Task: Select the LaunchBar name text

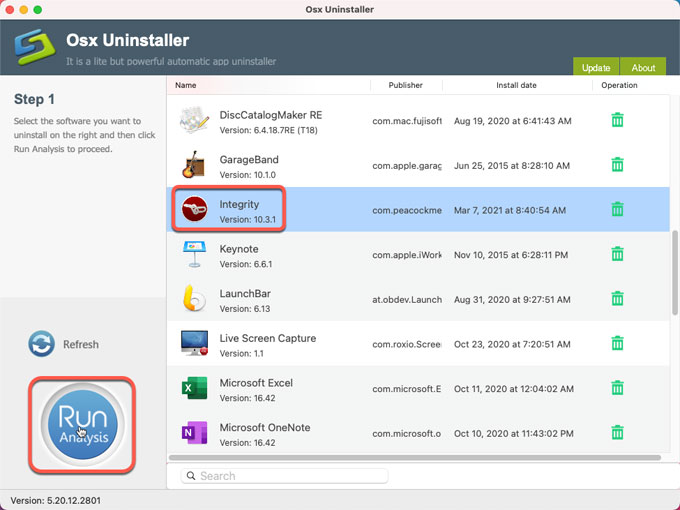Action: point(245,294)
